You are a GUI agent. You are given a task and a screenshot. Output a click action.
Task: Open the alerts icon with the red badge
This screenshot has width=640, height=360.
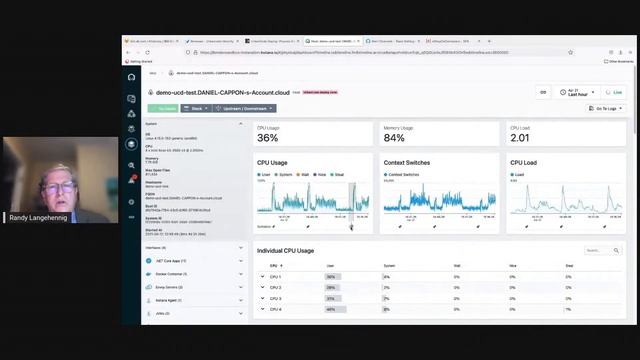coord(132,180)
